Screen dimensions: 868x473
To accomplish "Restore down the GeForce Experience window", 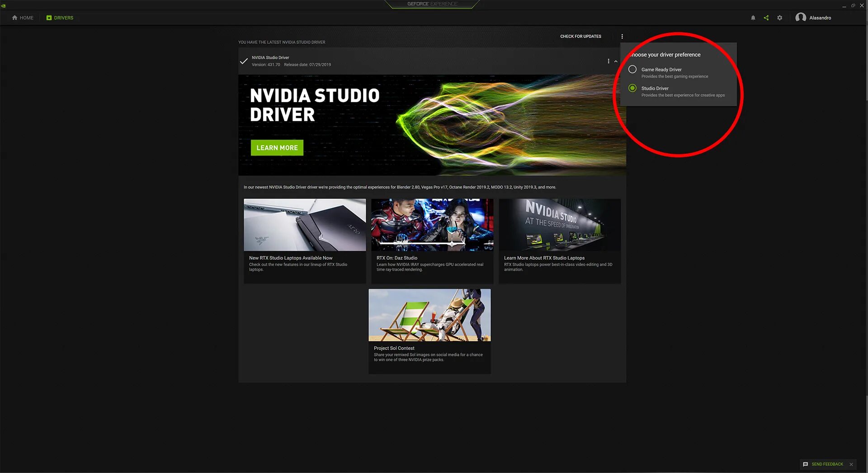I will (853, 5).
